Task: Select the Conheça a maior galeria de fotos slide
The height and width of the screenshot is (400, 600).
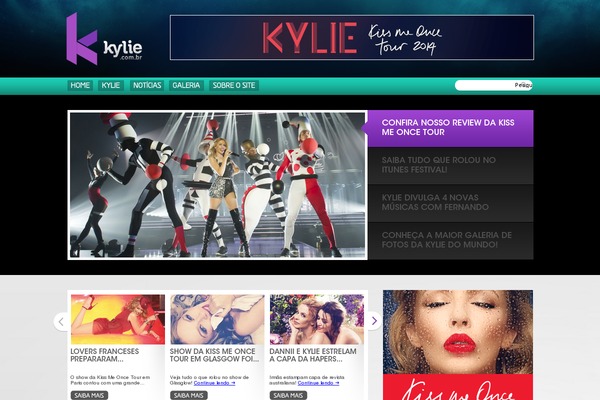Action: click(450, 240)
